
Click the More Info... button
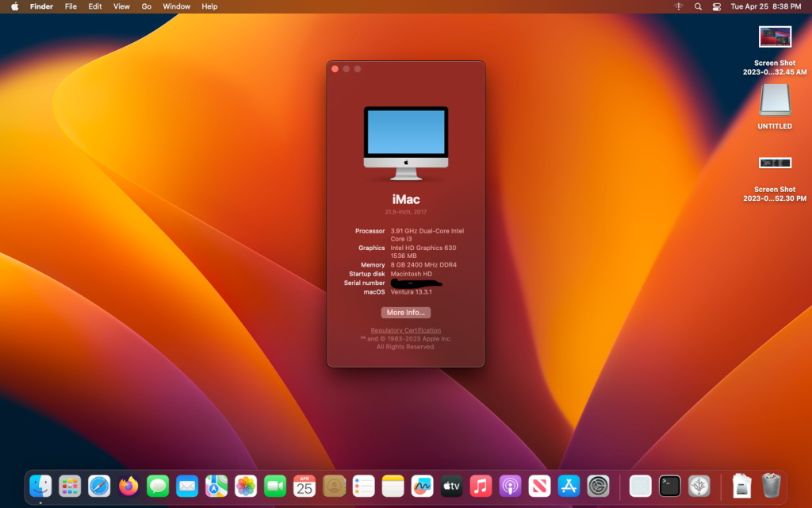click(406, 313)
